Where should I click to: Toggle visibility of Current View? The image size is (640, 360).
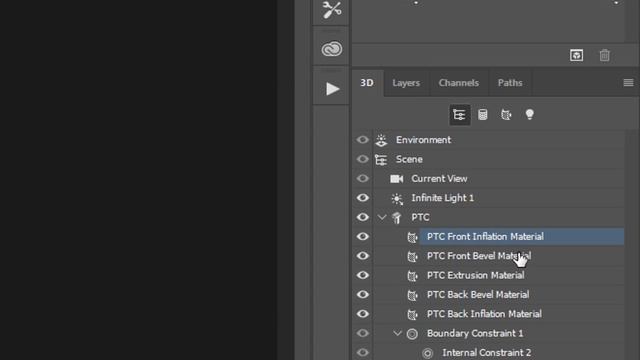click(x=362, y=178)
